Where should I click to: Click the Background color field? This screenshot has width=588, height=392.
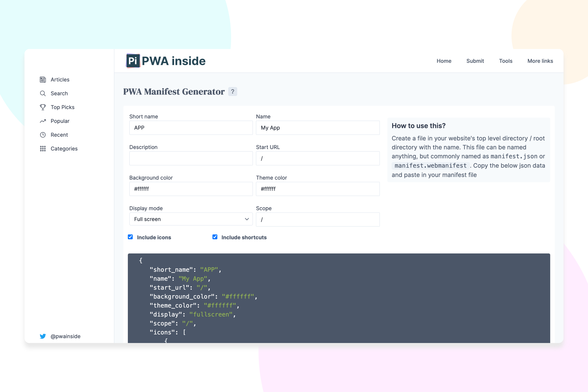pos(191,189)
